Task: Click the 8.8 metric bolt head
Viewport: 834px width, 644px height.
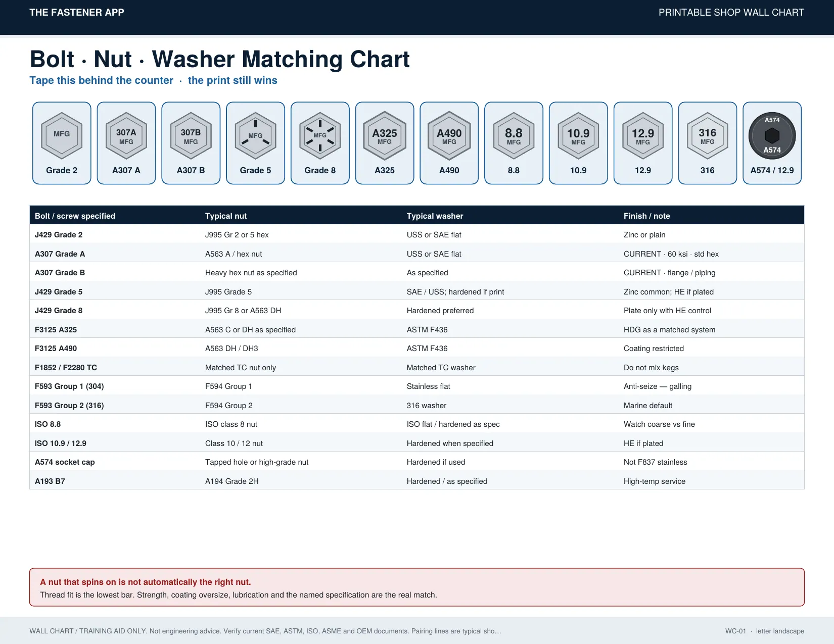Action: click(x=514, y=136)
